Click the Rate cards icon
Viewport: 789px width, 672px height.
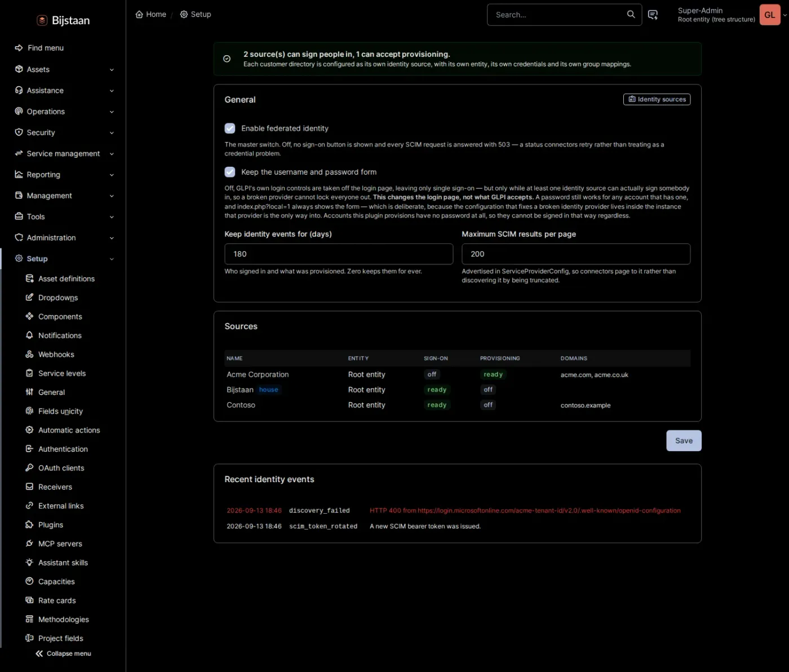(29, 600)
